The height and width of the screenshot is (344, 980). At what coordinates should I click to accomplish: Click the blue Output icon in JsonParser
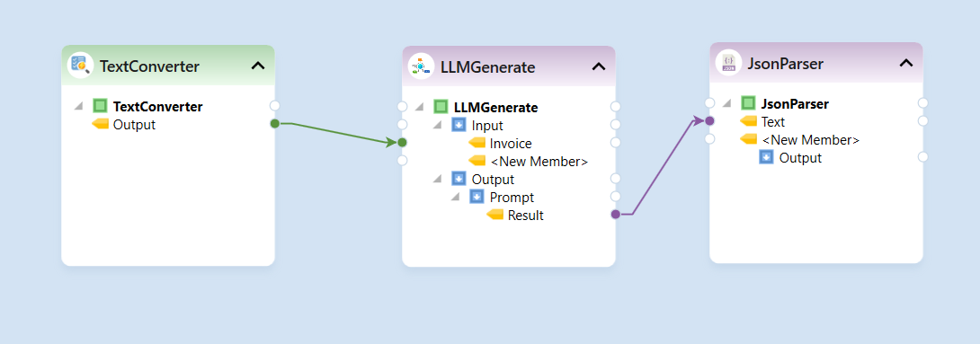766,157
